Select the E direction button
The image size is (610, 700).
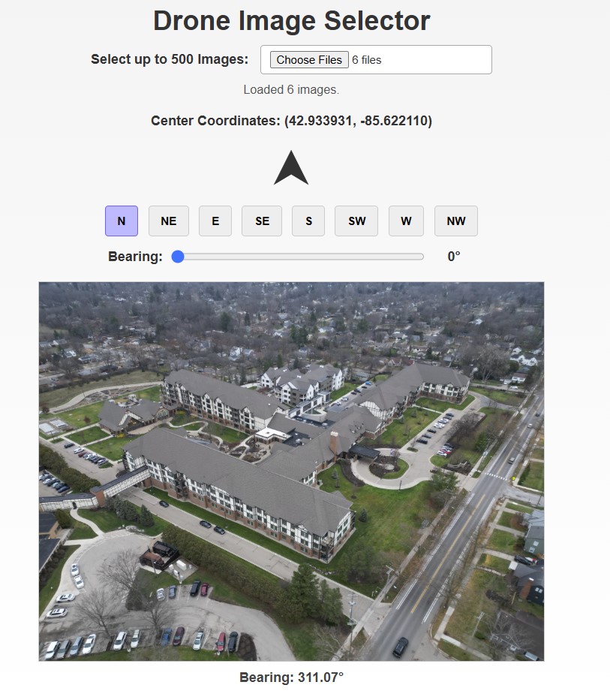215,221
